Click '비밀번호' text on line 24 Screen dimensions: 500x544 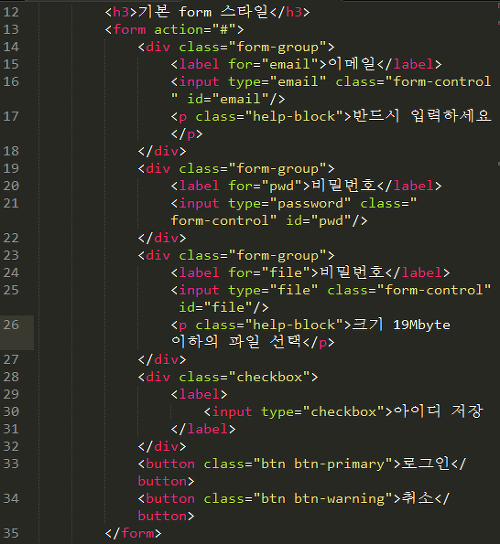point(351,272)
